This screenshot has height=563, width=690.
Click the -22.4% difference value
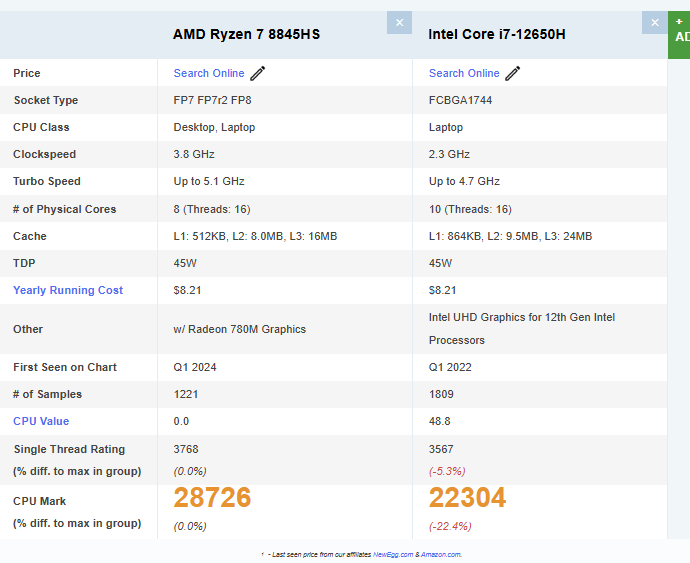pos(450,526)
